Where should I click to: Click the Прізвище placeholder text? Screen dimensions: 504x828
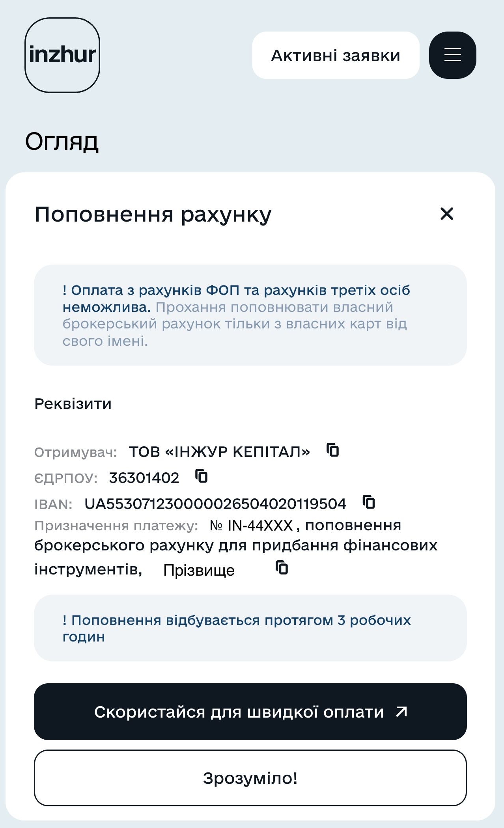198,569
